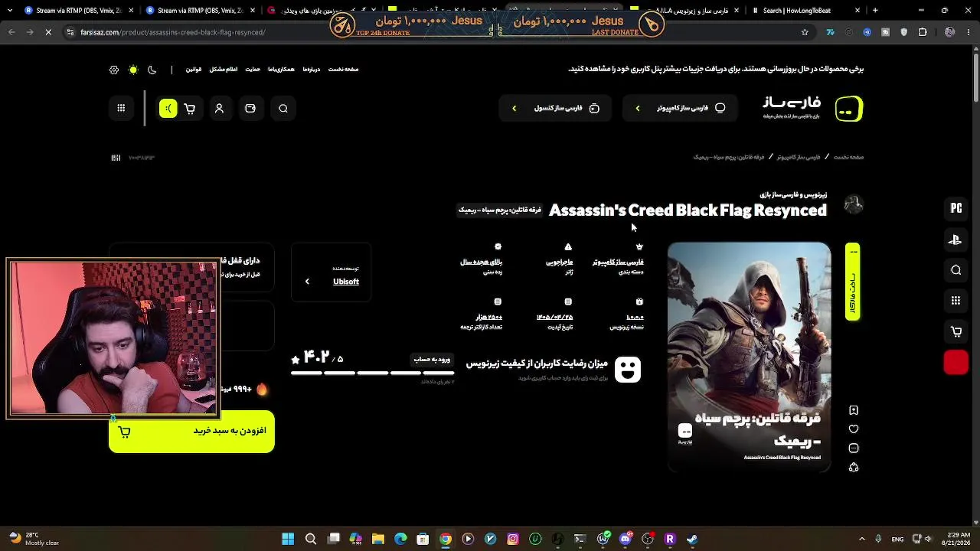Click فارسی ساز کامپیوتر in the breadcrumb

(799, 157)
